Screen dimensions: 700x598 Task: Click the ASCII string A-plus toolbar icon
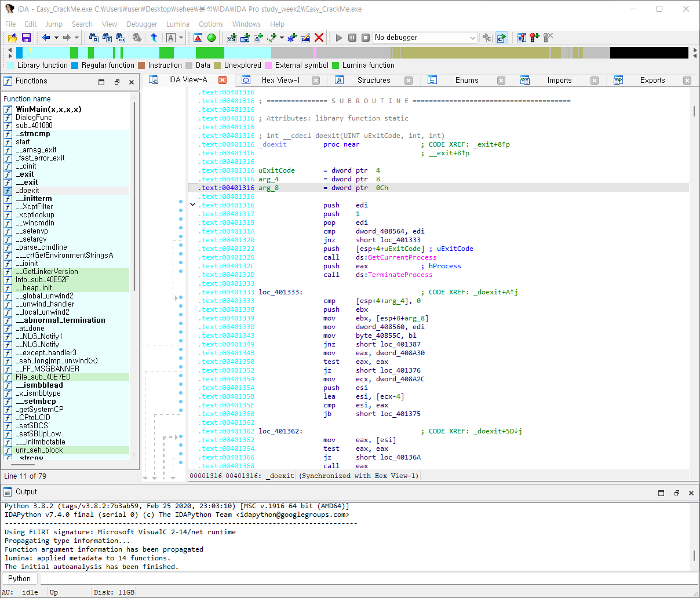(258, 38)
